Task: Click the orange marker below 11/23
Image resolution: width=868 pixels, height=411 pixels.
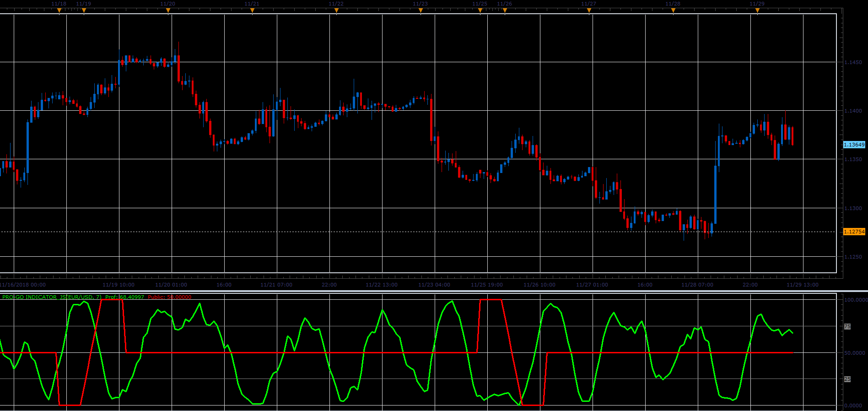Action: 421,10
